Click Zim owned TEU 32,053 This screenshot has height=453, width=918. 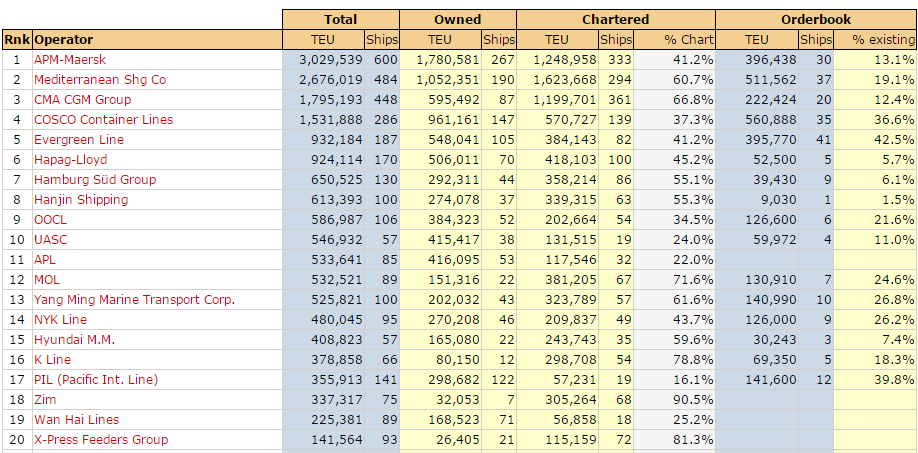(x=458, y=400)
